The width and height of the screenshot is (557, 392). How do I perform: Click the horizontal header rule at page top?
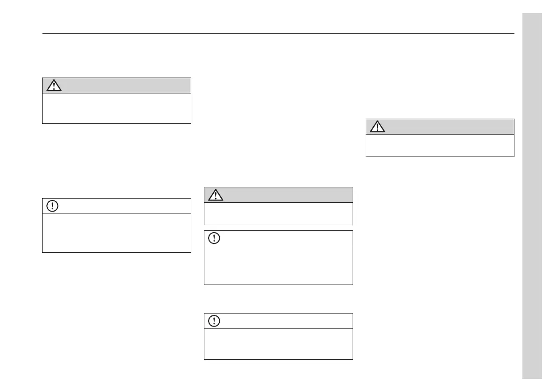[x=278, y=34]
